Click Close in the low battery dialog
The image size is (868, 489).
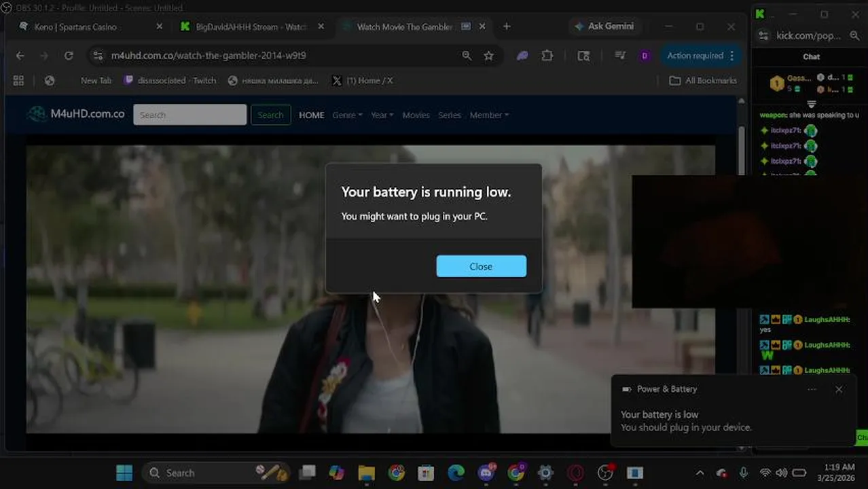coord(481,266)
